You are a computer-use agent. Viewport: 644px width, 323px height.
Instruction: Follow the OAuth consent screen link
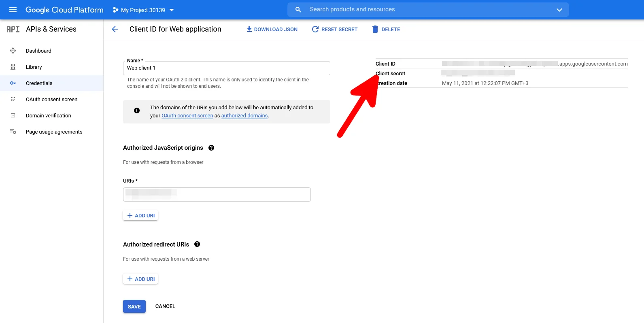[187, 116]
